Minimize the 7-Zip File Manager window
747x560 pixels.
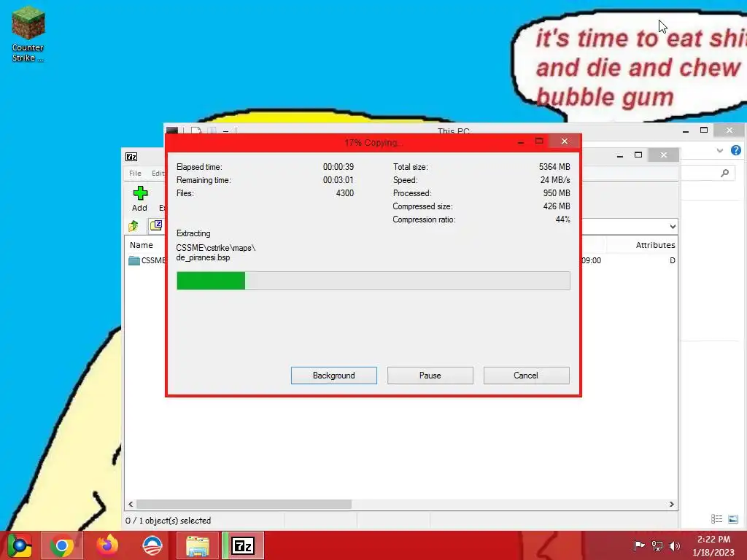pos(620,155)
